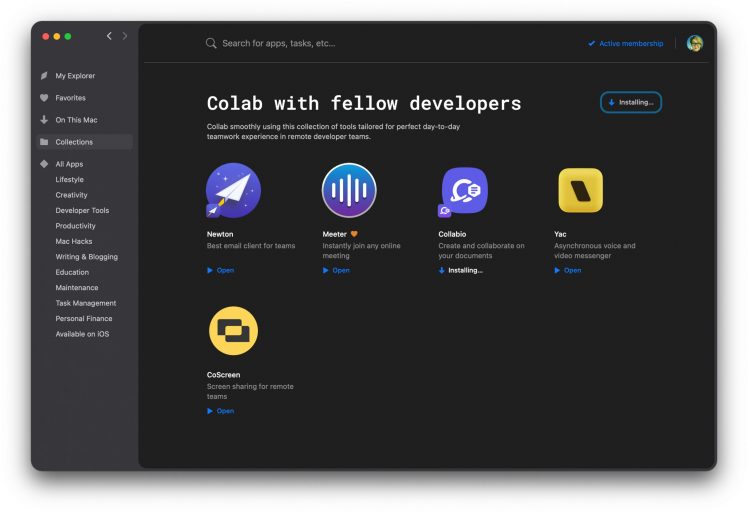
Task: Click the user profile avatar
Action: click(x=695, y=43)
